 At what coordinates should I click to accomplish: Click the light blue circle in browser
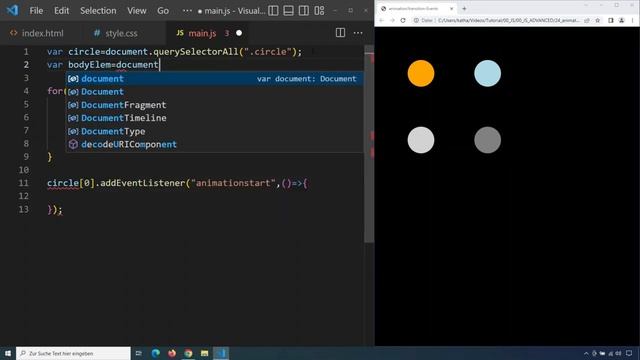tap(487, 73)
